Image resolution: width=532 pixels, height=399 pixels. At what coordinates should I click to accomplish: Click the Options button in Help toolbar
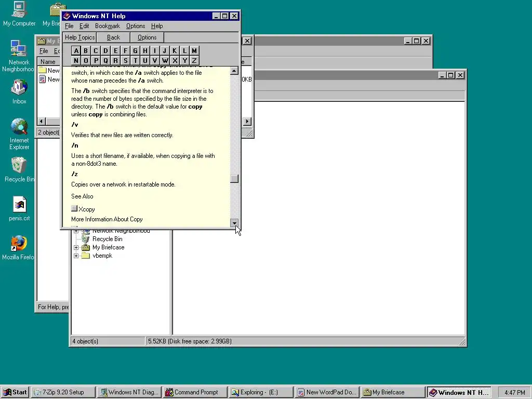click(147, 37)
